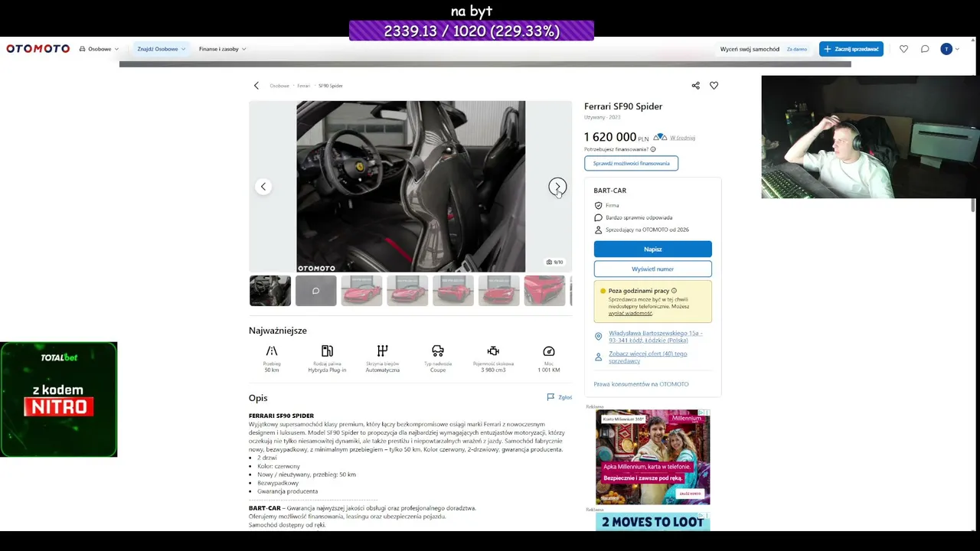Click the TOTALbet NITRO promo overlay
This screenshot has height=551, width=980.
pyautogui.click(x=59, y=399)
